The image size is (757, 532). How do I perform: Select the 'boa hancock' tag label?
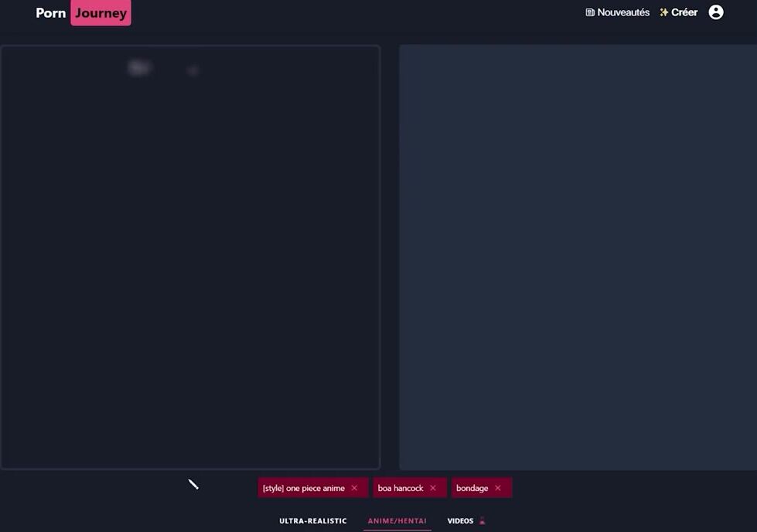point(401,488)
